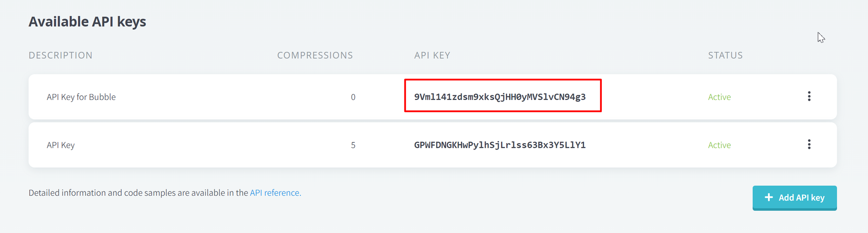Click compressions count 5 in second row
This screenshot has height=233, width=868.
click(353, 145)
